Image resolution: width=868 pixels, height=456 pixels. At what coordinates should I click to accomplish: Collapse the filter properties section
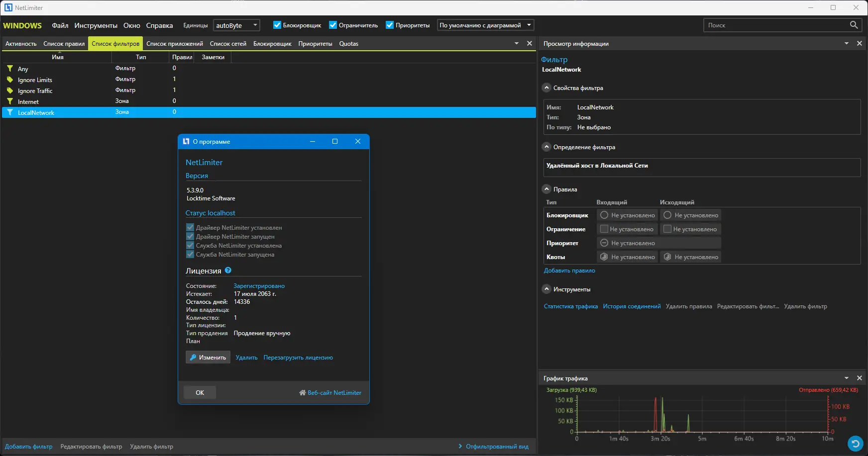tap(546, 88)
